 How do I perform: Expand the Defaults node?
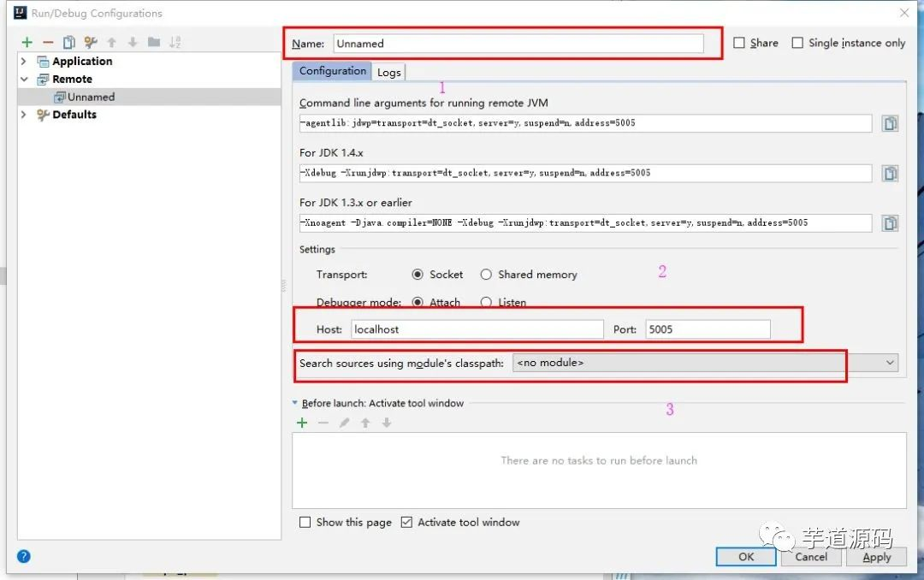(x=24, y=115)
